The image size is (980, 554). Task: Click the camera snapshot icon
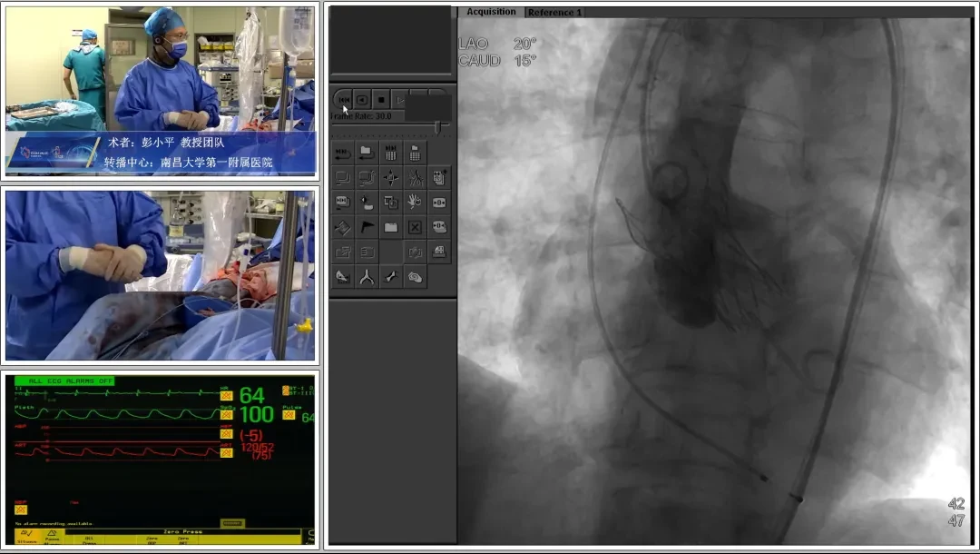pyautogui.click(x=415, y=252)
